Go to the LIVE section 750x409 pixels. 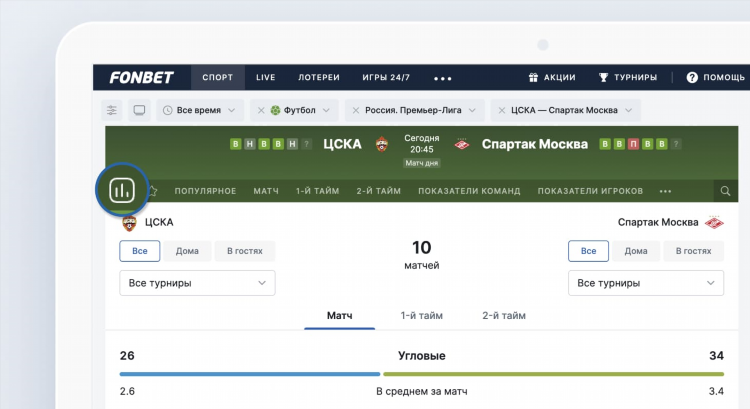pos(265,77)
